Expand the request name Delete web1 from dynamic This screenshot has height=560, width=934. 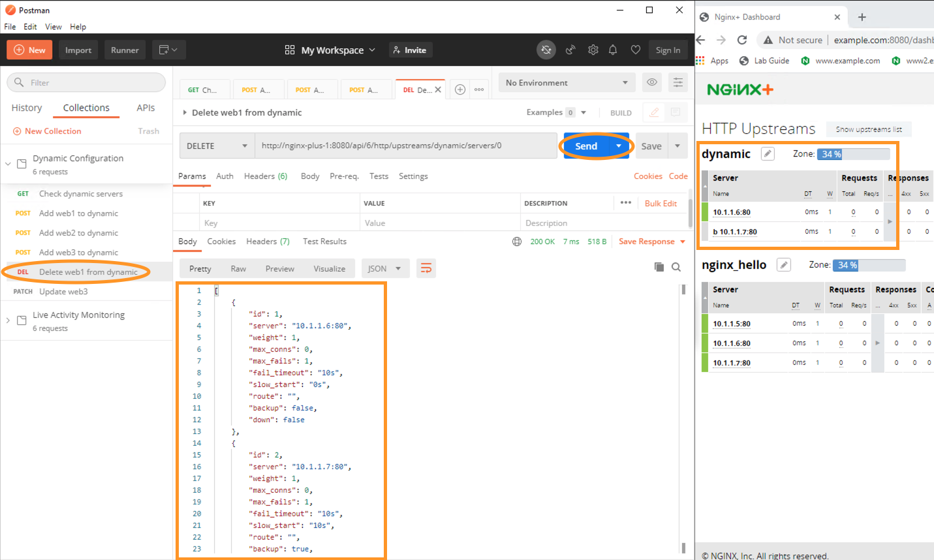pyautogui.click(x=185, y=112)
